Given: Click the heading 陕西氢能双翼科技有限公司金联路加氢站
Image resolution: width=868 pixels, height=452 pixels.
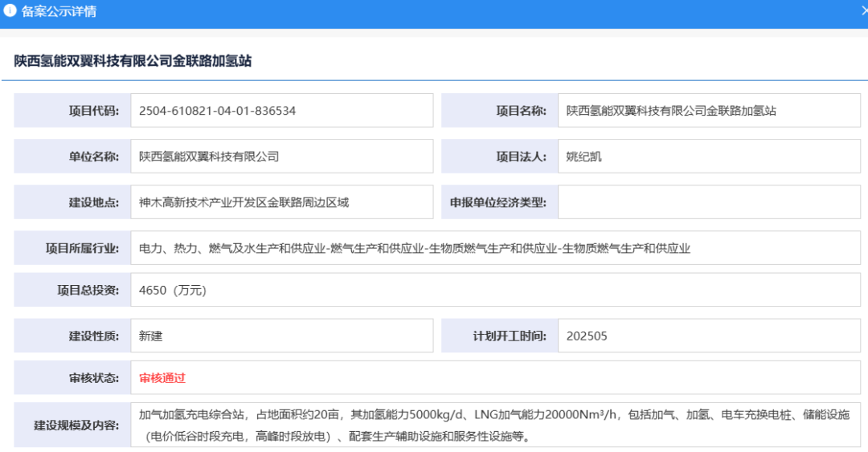Looking at the screenshot, I should (x=133, y=61).
